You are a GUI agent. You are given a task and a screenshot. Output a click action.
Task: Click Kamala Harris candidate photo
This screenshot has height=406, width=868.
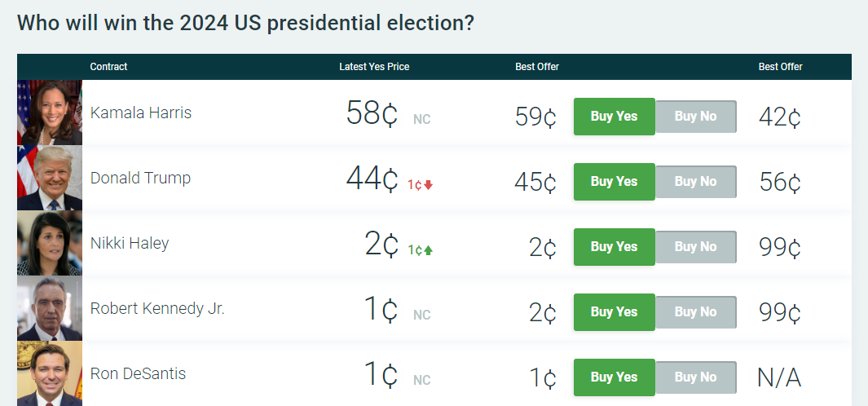click(50, 113)
